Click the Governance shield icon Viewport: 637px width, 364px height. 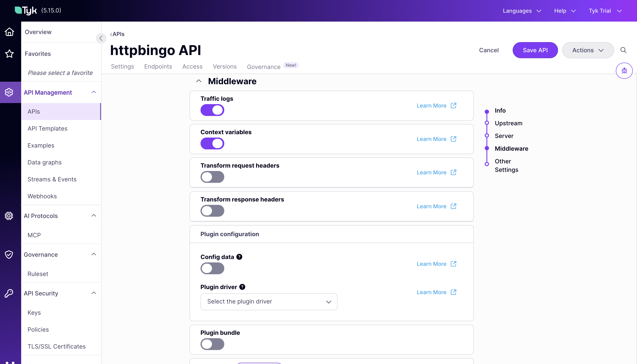click(x=9, y=254)
